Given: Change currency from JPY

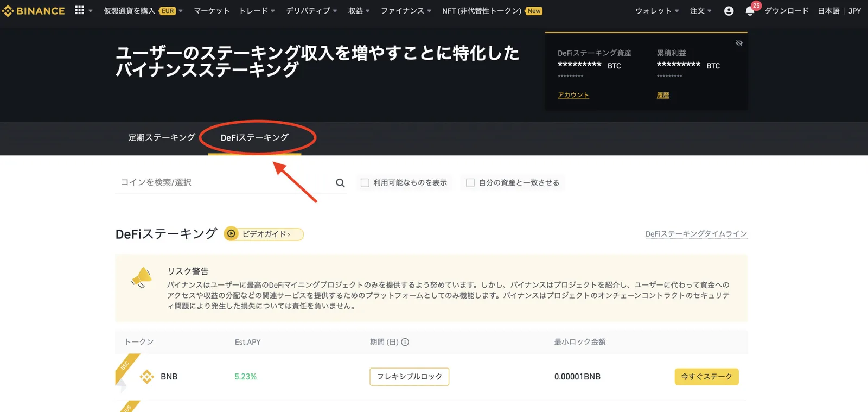Looking at the screenshot, I should point(855,11).
